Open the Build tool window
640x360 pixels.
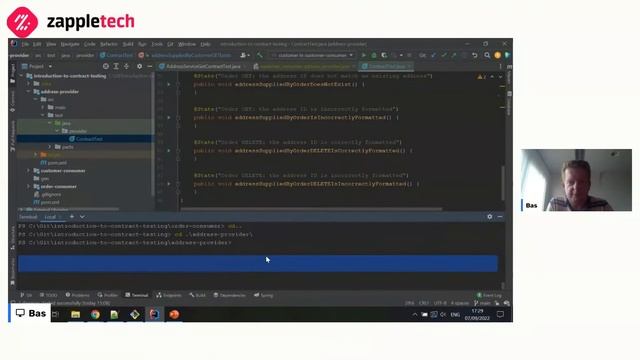pyautogui.click(x=198, y=295)
